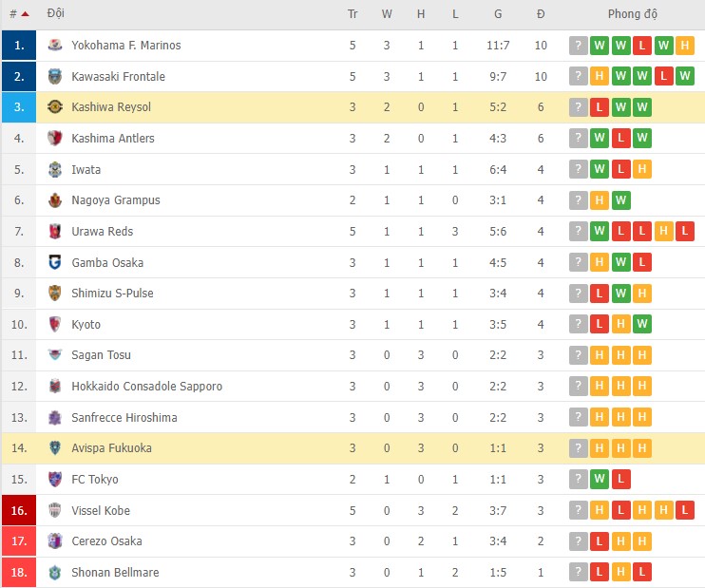Click the Kashima Antlers team crest

[54, 138]
